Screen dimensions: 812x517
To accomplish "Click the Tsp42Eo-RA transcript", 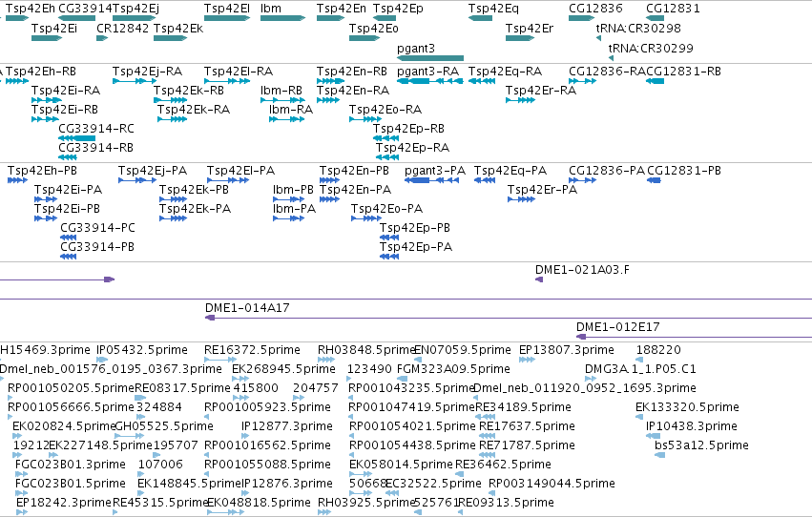I will click(365, 119).
